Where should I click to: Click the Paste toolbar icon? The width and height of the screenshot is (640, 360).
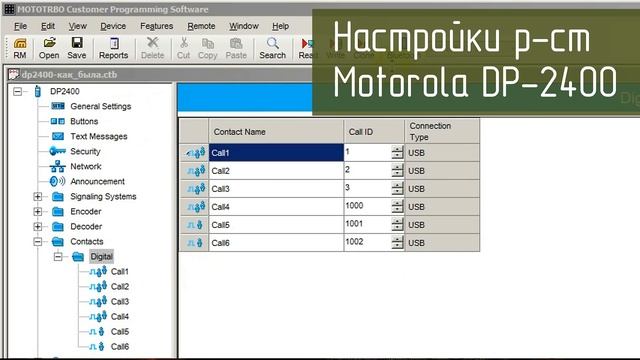coord(236,48)
